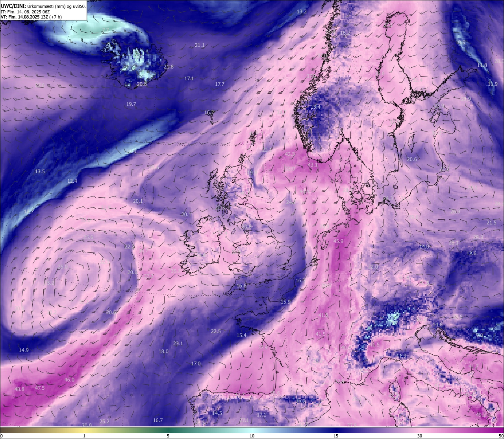Click the 0 label at colorbar start
The height and width of the screenshot is (439, 504).
(x=2, y=436)
